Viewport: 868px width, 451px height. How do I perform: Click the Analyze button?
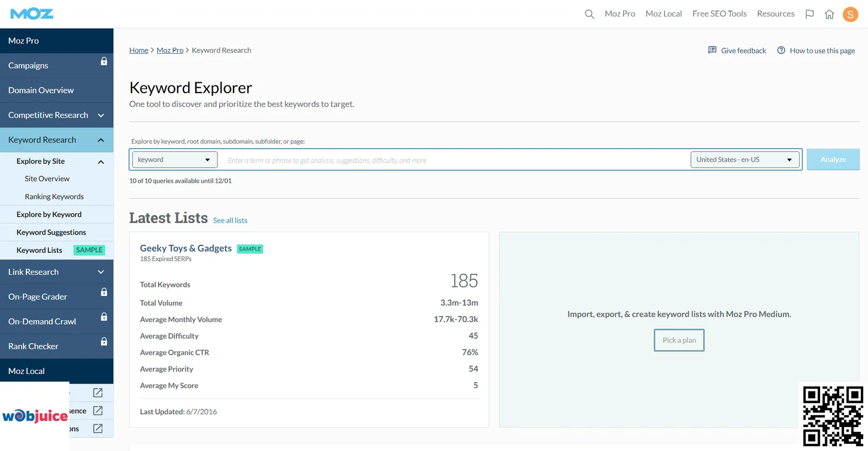[x=833, y=159]
